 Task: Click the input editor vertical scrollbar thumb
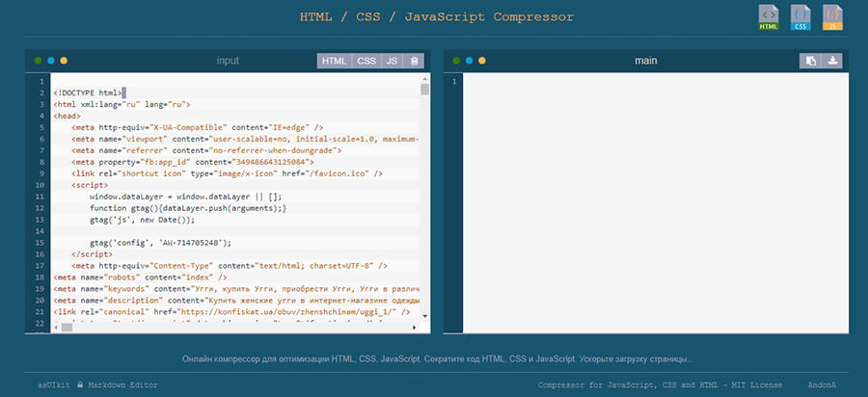click(424, 91)
